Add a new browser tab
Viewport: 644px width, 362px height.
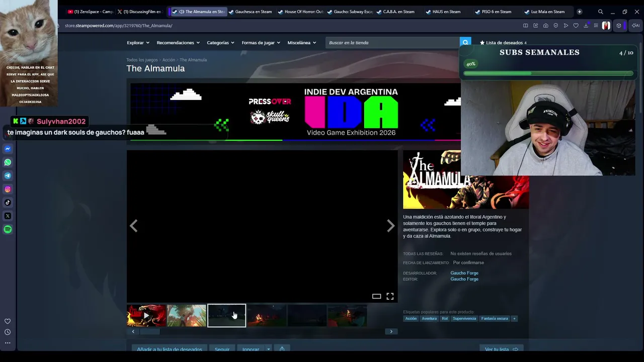point(580,12)
